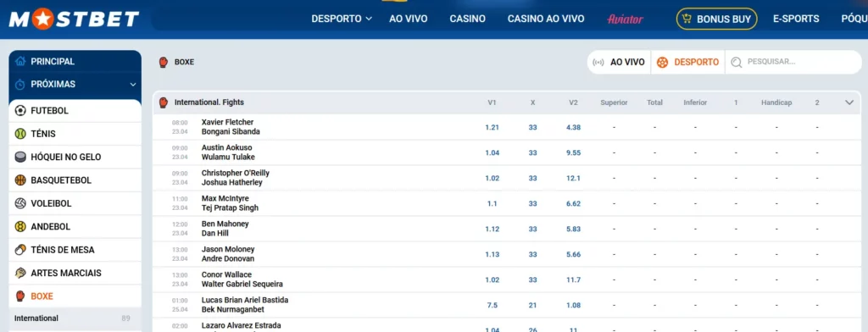Click the basketball icon beside Basquetebol
The height and width of the screenshot is (332, 868).
click(20, 180)
